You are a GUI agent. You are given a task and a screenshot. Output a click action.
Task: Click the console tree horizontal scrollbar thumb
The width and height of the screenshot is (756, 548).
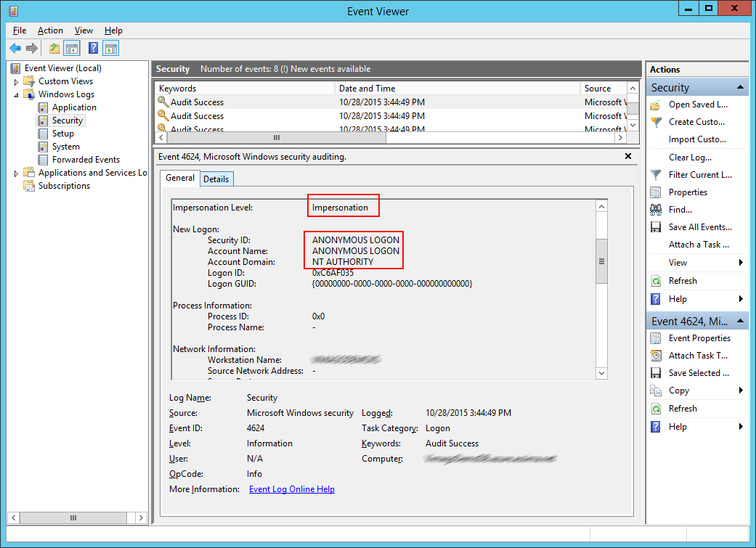click(x=73, y=518)
